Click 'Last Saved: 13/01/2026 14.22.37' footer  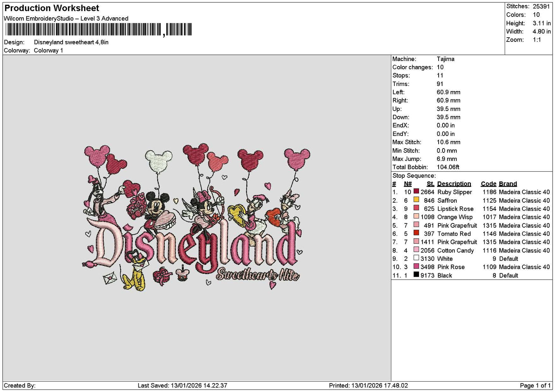point(182,385)
